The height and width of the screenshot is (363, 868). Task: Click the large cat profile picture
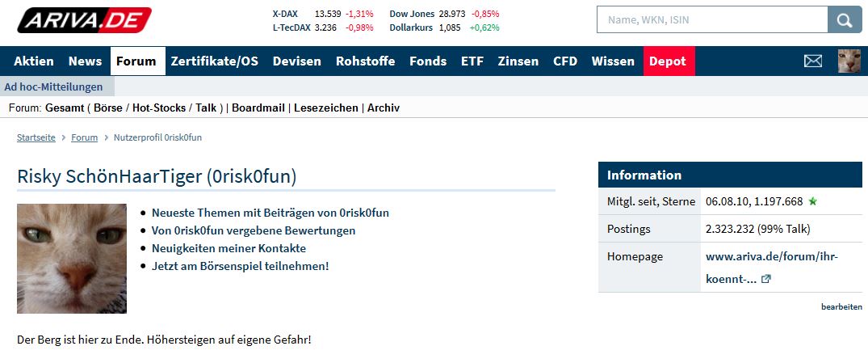pyautogui.click(x=72, y=259)
